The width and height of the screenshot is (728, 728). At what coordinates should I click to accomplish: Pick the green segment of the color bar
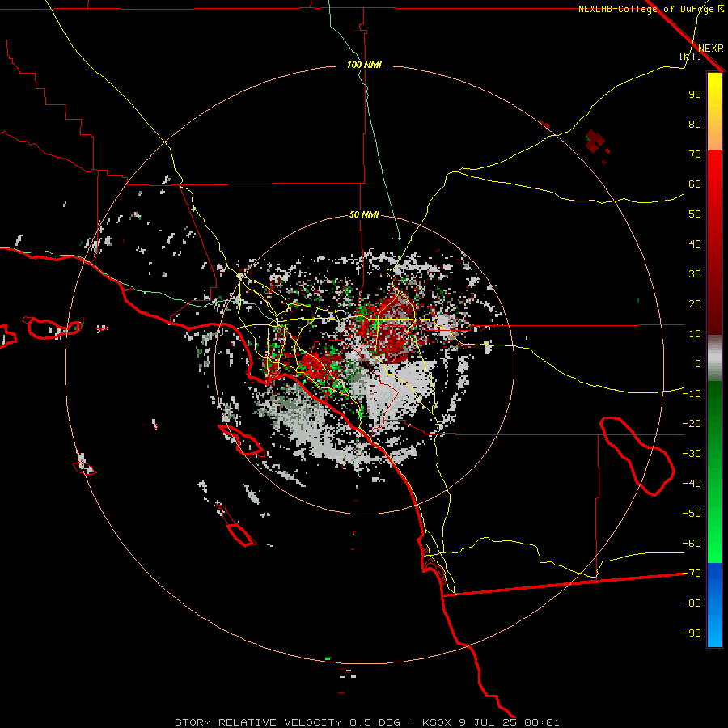coord(714,472)
